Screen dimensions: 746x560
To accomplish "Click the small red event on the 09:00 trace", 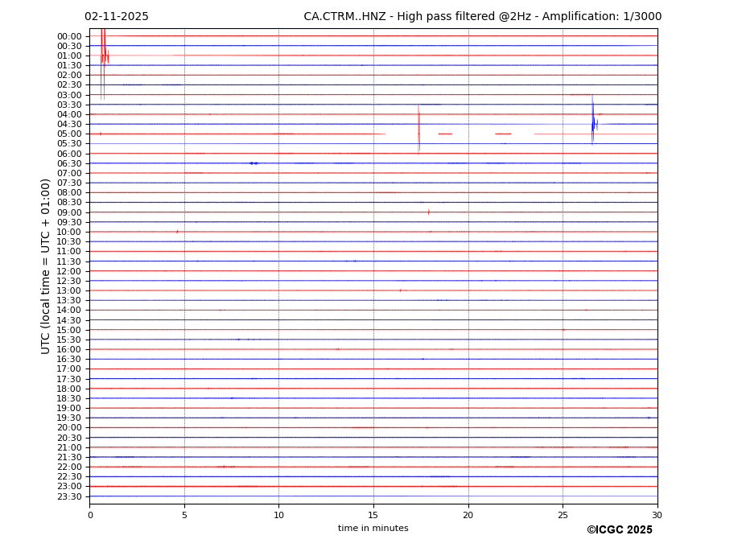I will click(x=428, y=212).
